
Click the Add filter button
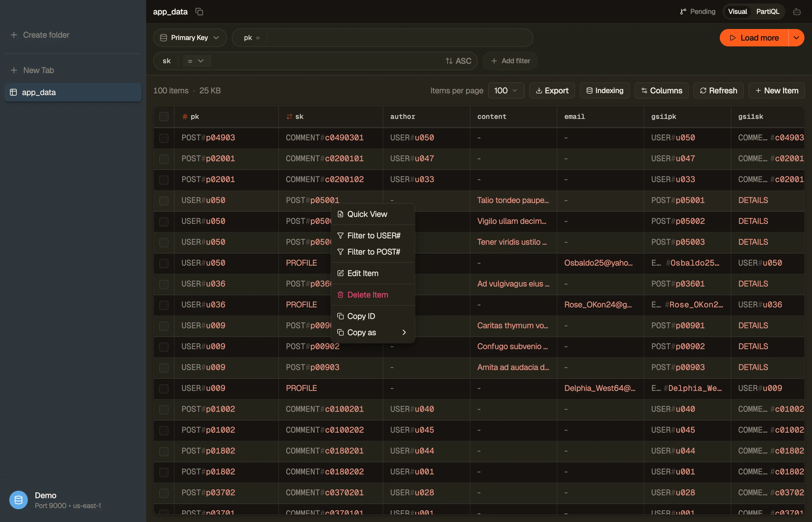click(510, 61)
